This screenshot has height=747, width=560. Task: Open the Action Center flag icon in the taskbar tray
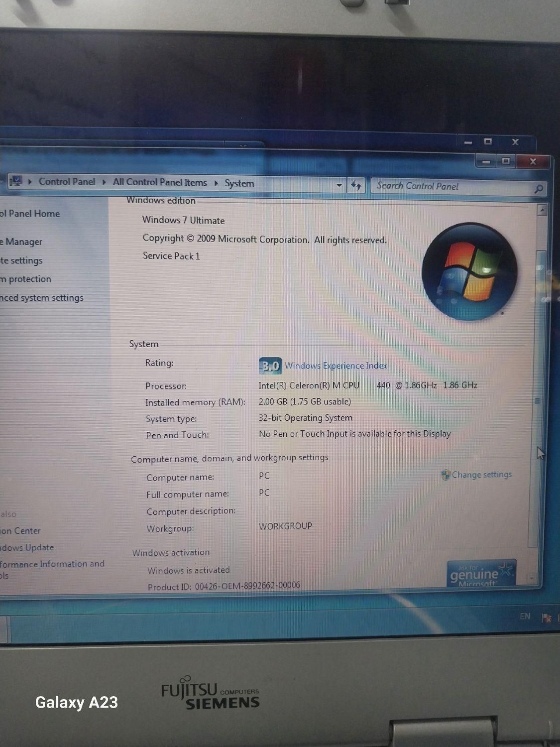coord(547,618)
